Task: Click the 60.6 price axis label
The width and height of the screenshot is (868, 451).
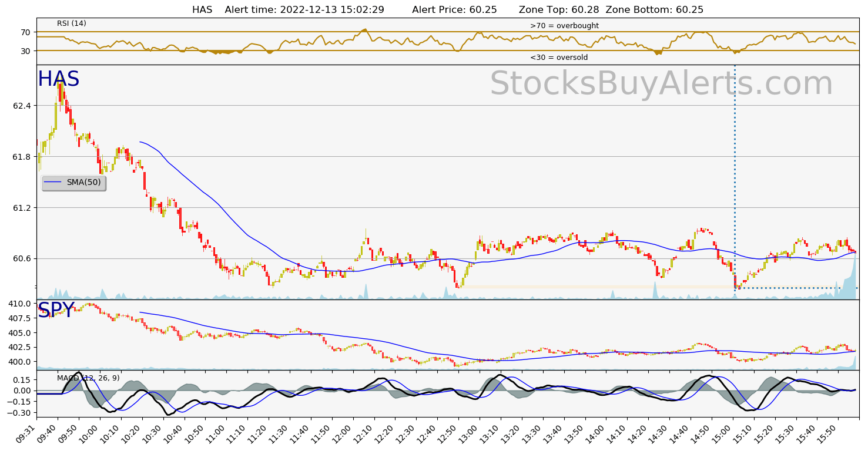Action: tap(22, 259)
